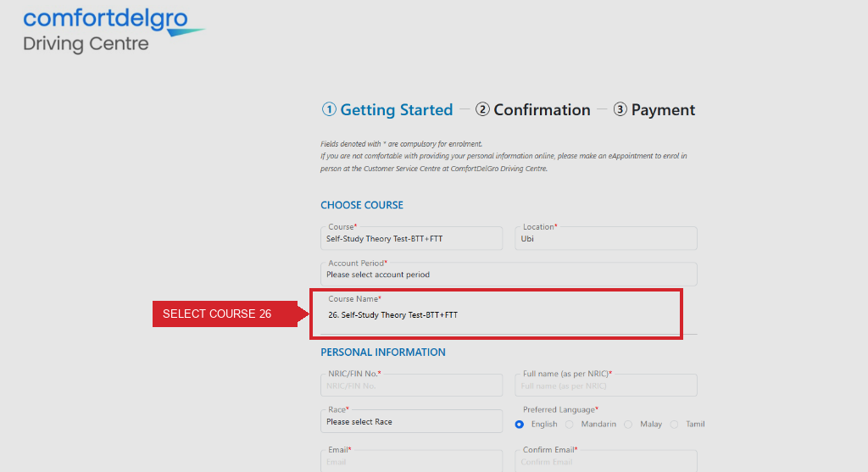Image resolution: width=868 pixels, height=472 pixels.
Task: Click the 'Fields denoted with * are compulsory' note
Action: click(x=401, y=144)
